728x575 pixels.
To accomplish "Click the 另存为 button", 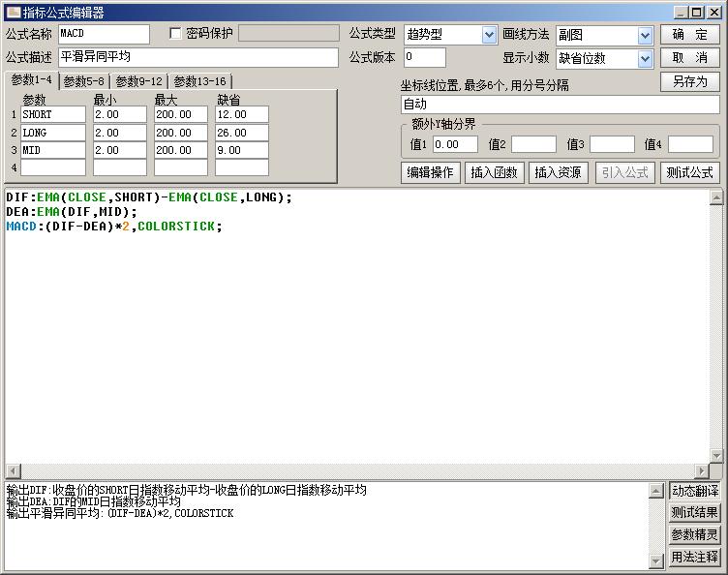I will tap(690, 81).
